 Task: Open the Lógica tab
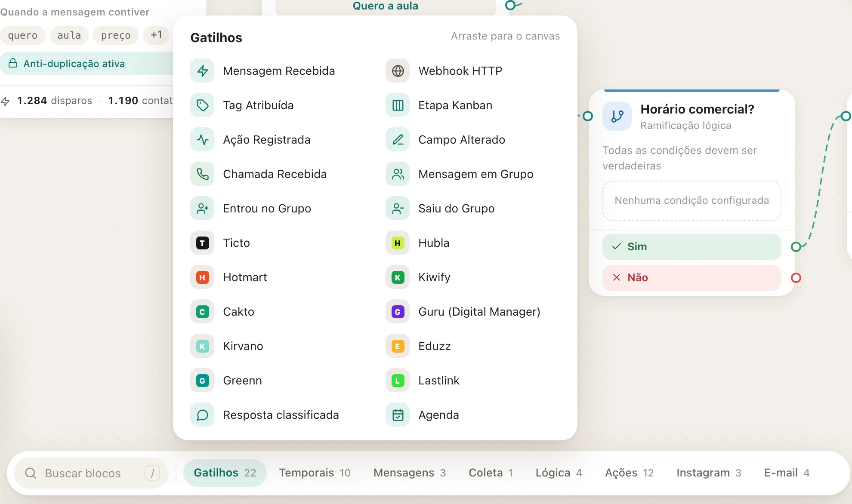(x=559, y=473)
